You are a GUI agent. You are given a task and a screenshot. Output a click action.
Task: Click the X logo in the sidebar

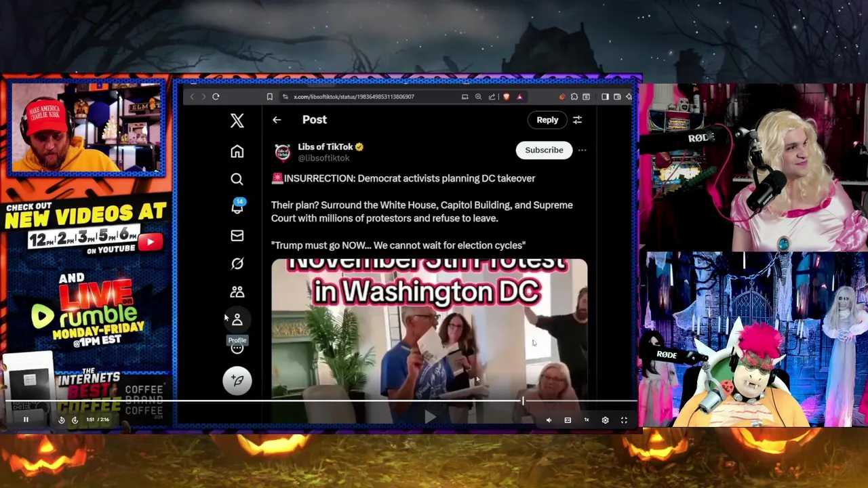(x=237, y=121)
